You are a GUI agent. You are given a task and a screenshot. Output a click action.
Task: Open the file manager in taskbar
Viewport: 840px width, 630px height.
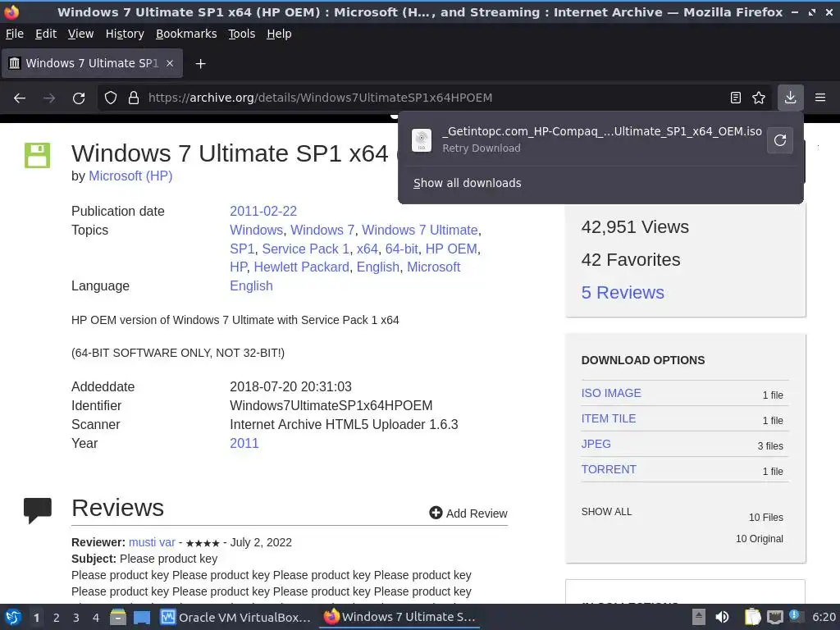(118, 617)
